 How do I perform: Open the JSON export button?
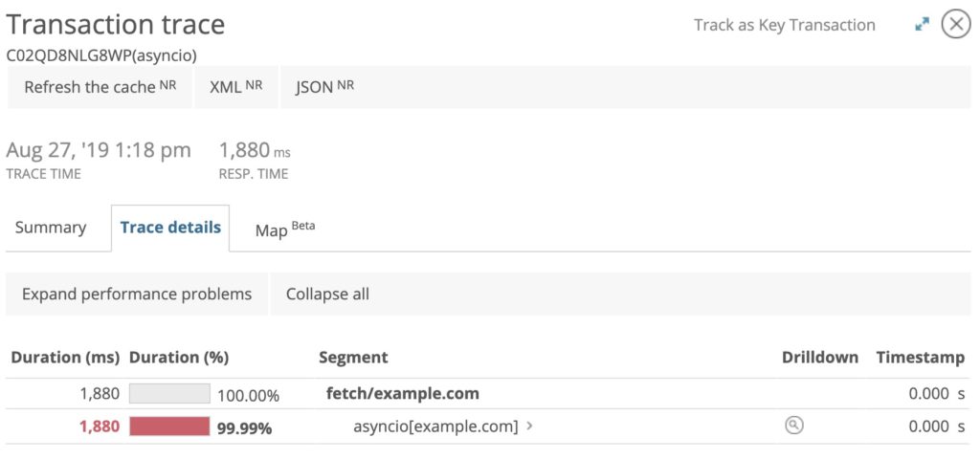tap(325, 87)
